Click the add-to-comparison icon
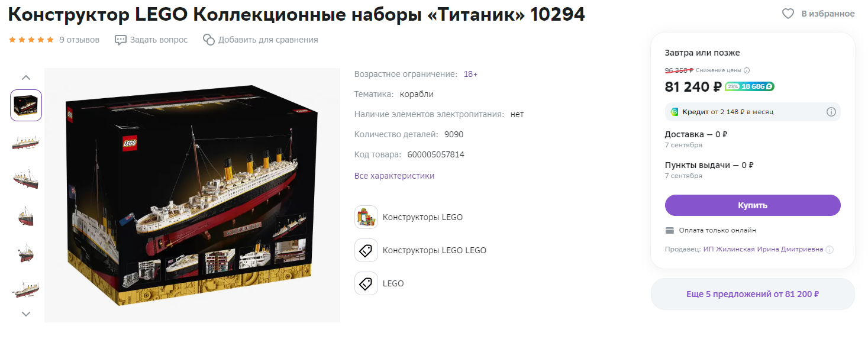This screenshot has width=868, height=339. point(208,40)
